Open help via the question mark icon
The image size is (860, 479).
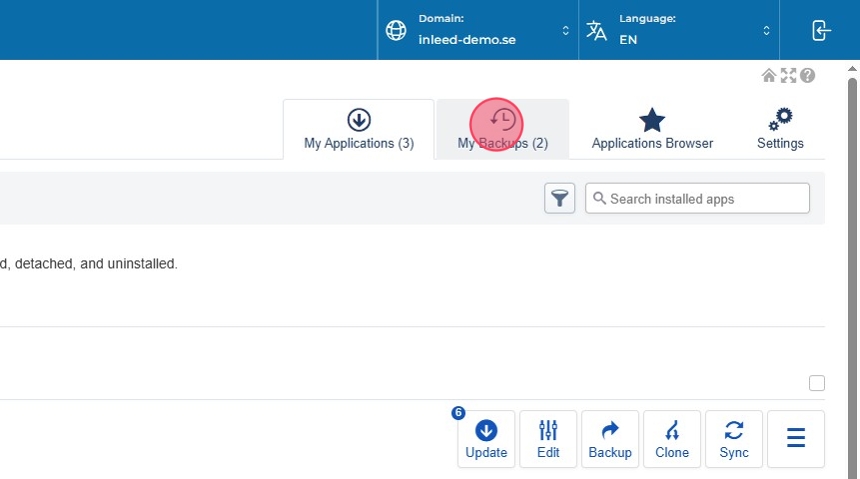point(807,76)
